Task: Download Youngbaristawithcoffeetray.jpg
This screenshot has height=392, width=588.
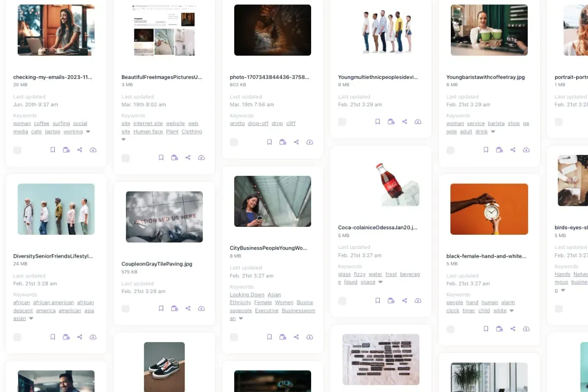Action: [x=526, y=150]
